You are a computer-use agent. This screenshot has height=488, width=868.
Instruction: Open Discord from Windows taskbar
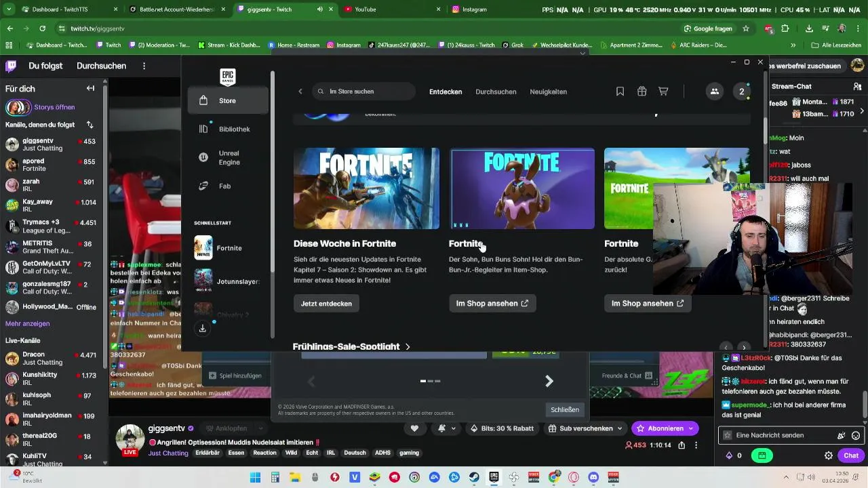[x=594, y=477]
